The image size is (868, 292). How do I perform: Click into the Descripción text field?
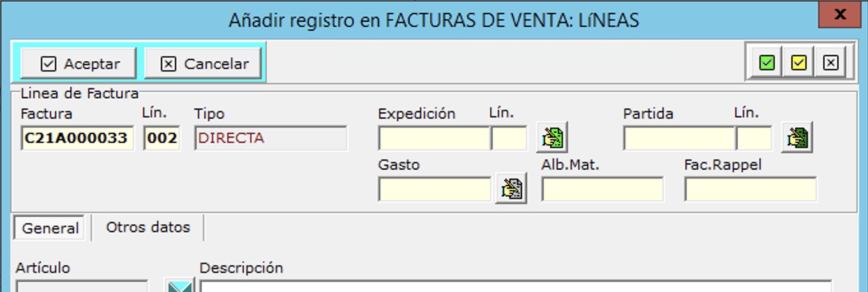pyautogui.click(x=516, y=286)
